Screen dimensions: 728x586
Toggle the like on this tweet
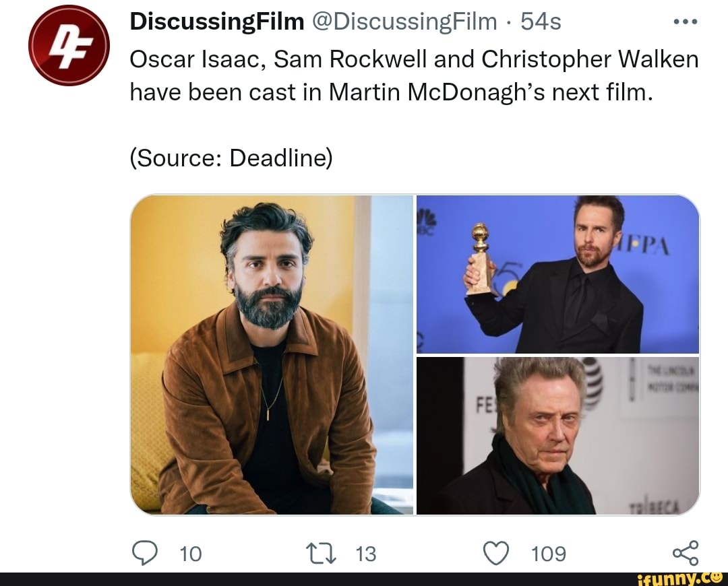pyautogui.click(x=497, y=554)
